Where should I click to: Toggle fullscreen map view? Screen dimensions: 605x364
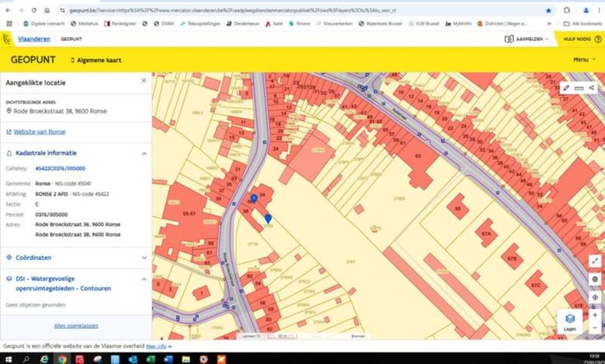click(x=595, y=260)
